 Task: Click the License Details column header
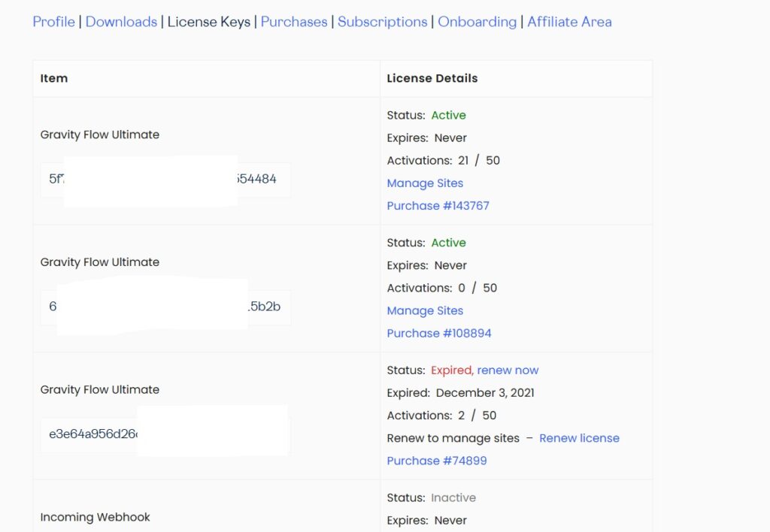pyautogui.click(x=431, y=78)
